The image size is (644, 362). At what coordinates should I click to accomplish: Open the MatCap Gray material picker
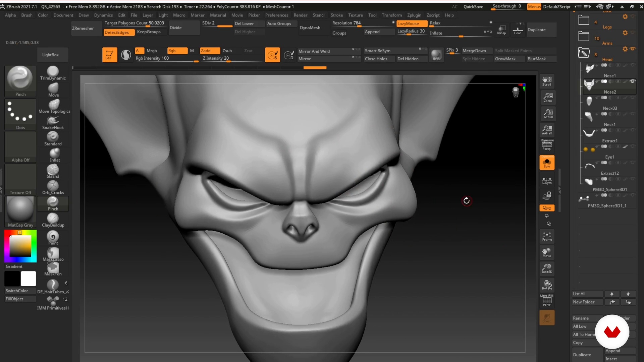[20, 212]
